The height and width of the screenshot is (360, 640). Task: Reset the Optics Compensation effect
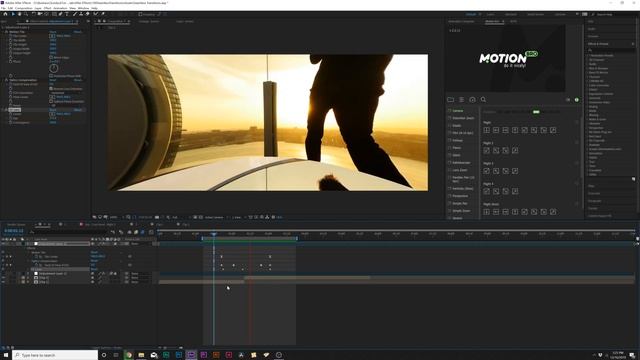[x=53, y=80]
